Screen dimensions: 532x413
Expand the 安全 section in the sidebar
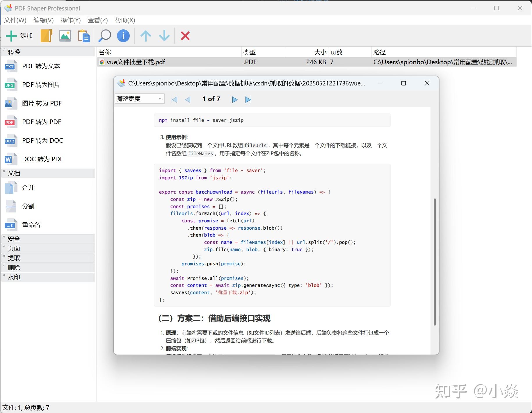point(14,239)
